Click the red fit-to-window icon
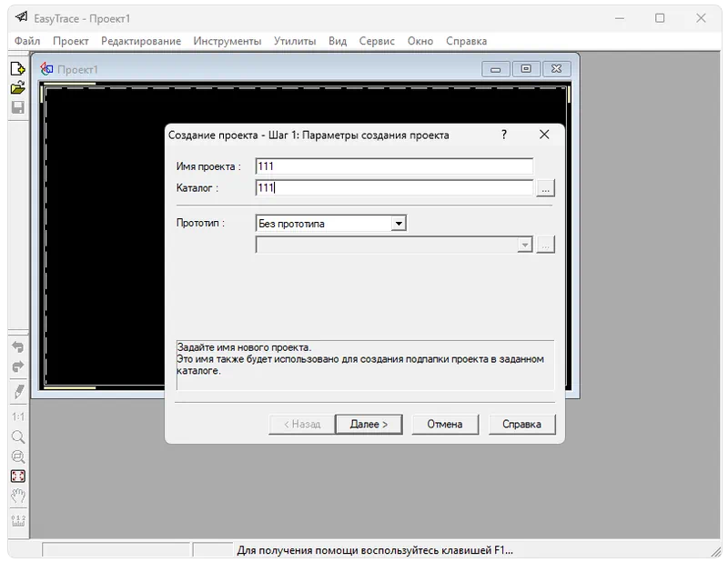This screenshot has width=728, height=562. pos(17,477)
